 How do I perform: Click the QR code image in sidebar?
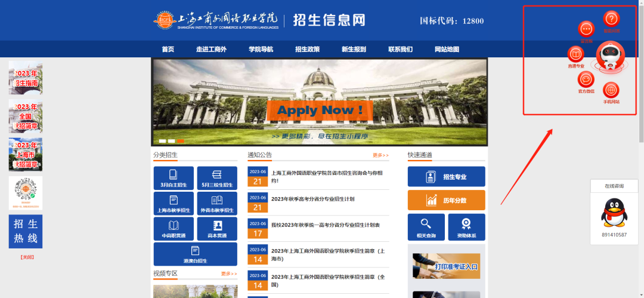26,193
